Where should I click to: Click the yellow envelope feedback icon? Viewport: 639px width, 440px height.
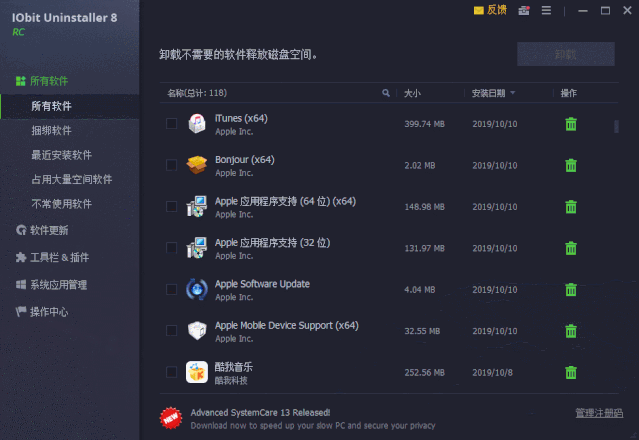click(478, 10)
